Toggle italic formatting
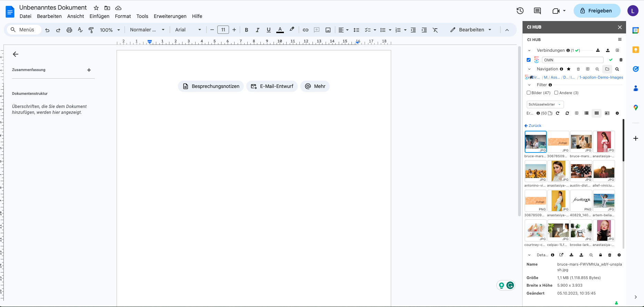644x307 pixels. pos(257,30)
